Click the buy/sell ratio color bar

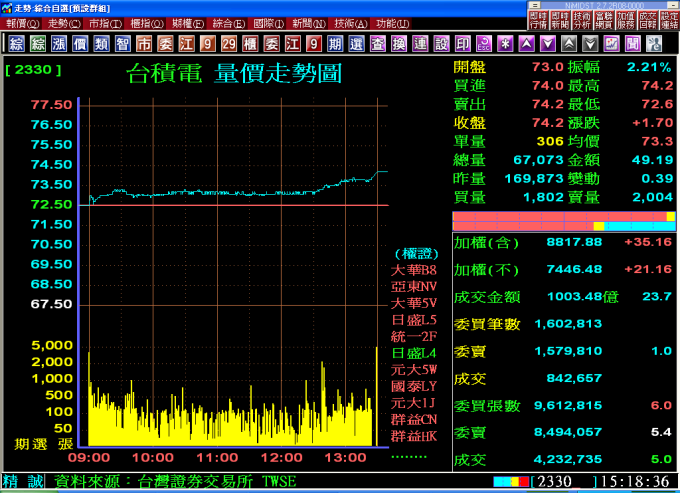click(x=564, y=221)
